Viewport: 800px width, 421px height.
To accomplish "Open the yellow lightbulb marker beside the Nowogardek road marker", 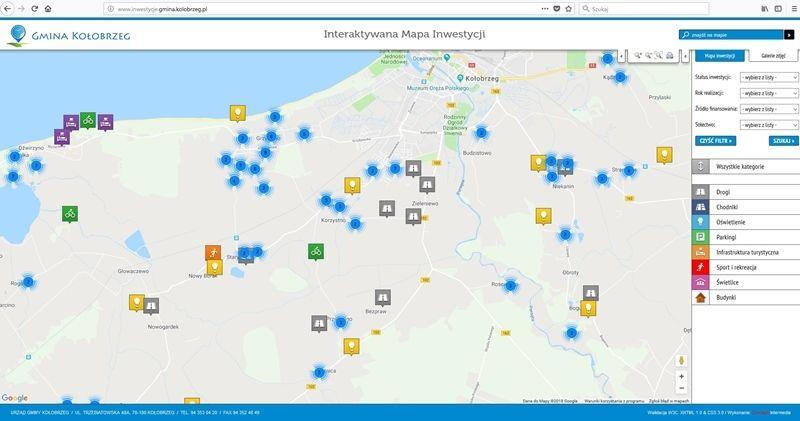I will pyautogui.click(x=136, y=302).
